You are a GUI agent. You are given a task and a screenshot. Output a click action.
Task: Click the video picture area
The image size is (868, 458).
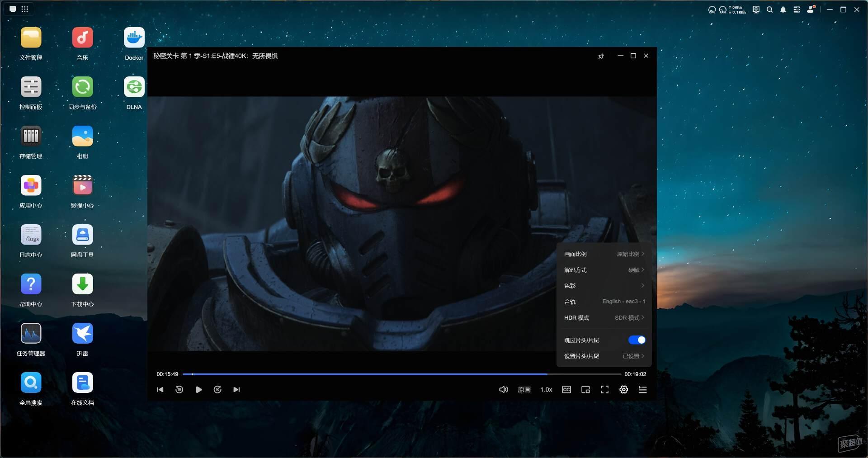[402, 224]
